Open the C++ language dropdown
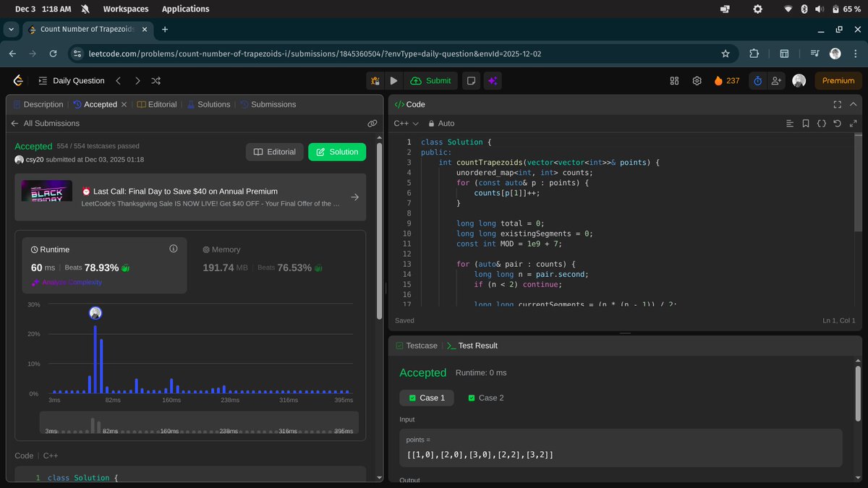868x488 pixels. click(x=406, y=124)
